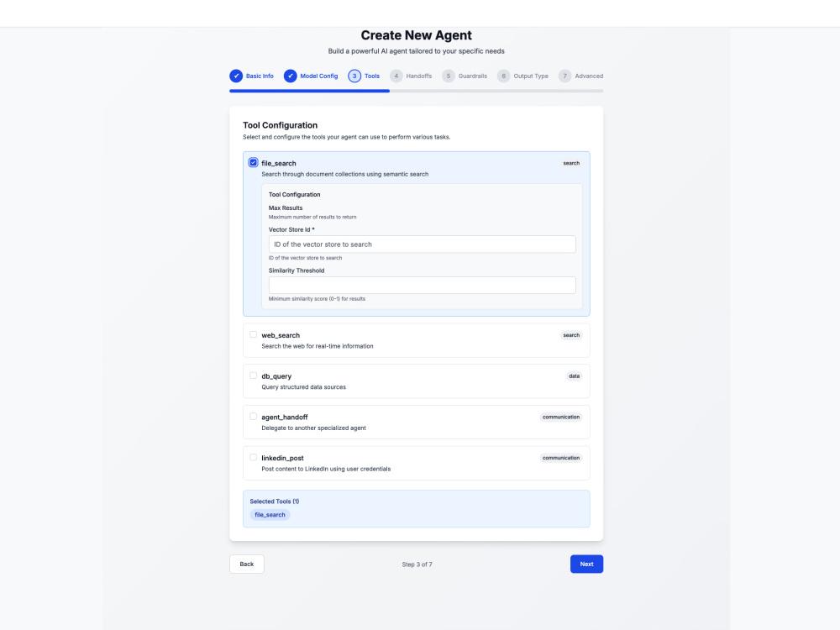Screen dimensions: 840x630
Task: Enable the db_query tool checkbox
Action: tap(254, 375)
